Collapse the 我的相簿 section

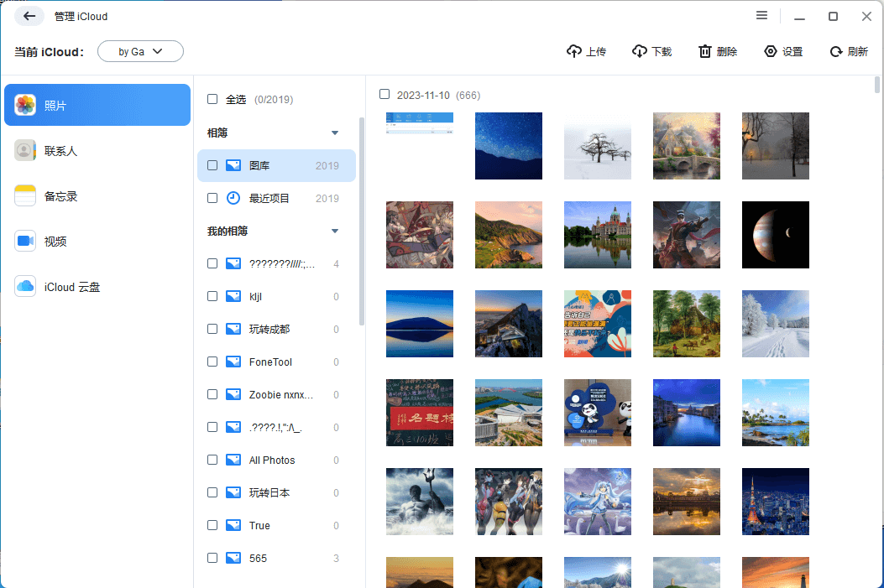(335, 231)
